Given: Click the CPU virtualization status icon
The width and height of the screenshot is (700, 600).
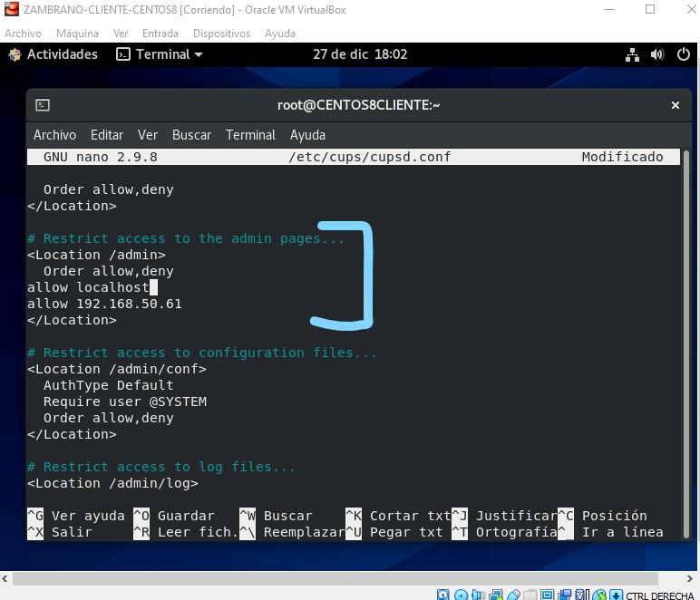Looking at the screenshot, I should 582,595.
